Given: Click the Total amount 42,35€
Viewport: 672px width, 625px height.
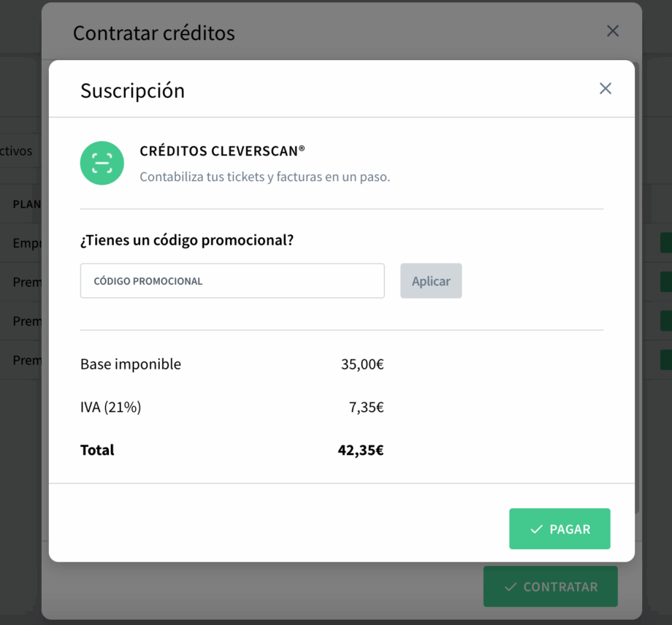Looking at the screenshot, I should pos(361,450).
